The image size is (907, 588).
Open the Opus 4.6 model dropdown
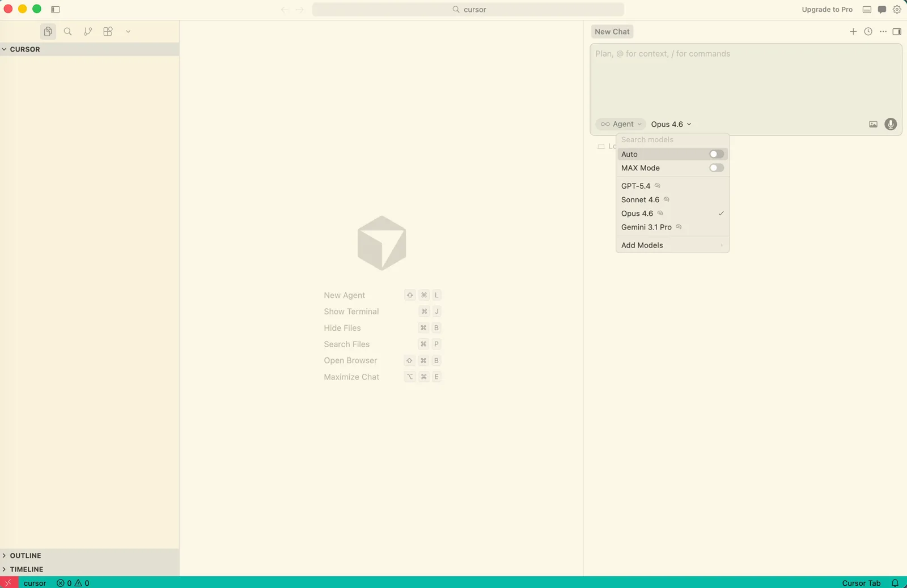click(x=671, y=124)
